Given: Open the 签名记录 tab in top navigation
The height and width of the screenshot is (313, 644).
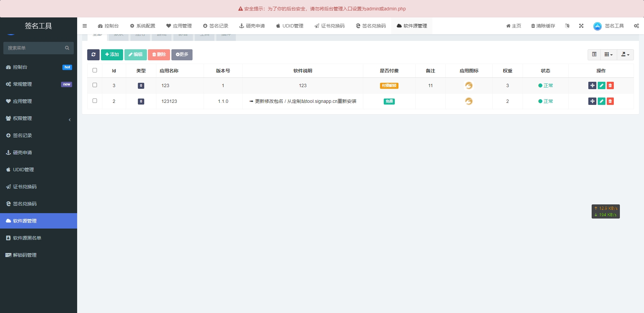Looking at the screenshot, I should pyautogui.click(x=216, y=26).
